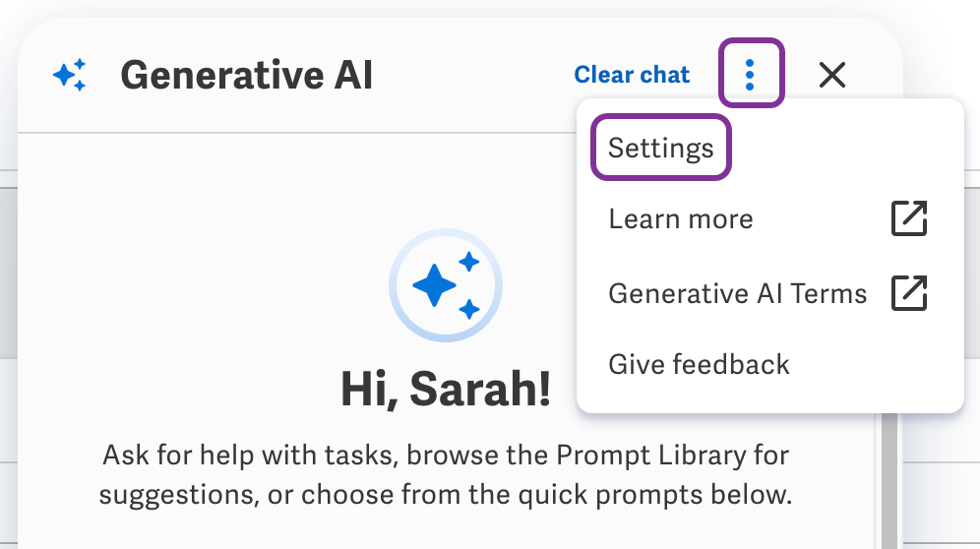This screenshot has height=549, width=980.
Task: Click the large circular sparkle icon
Action: point(446,285)
